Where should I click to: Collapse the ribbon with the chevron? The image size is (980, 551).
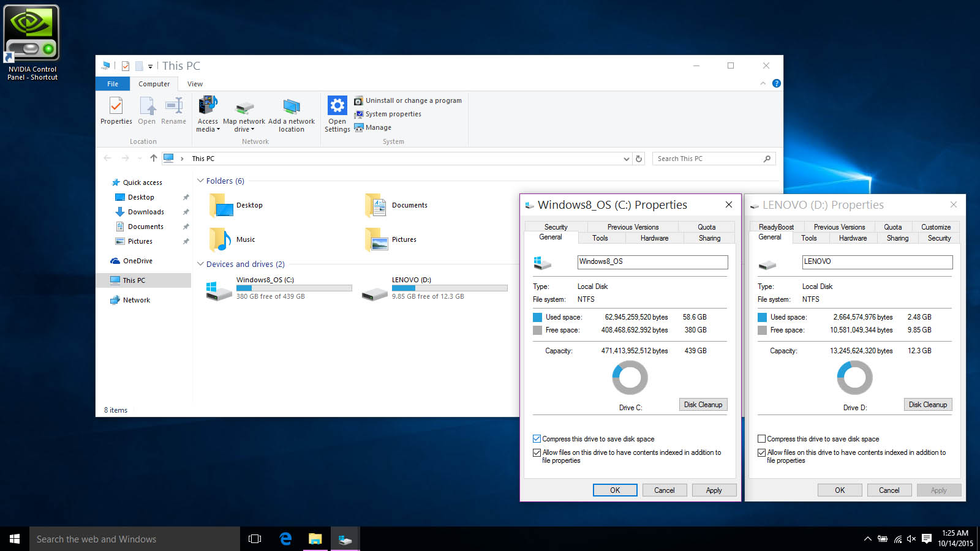pos(763,83)
